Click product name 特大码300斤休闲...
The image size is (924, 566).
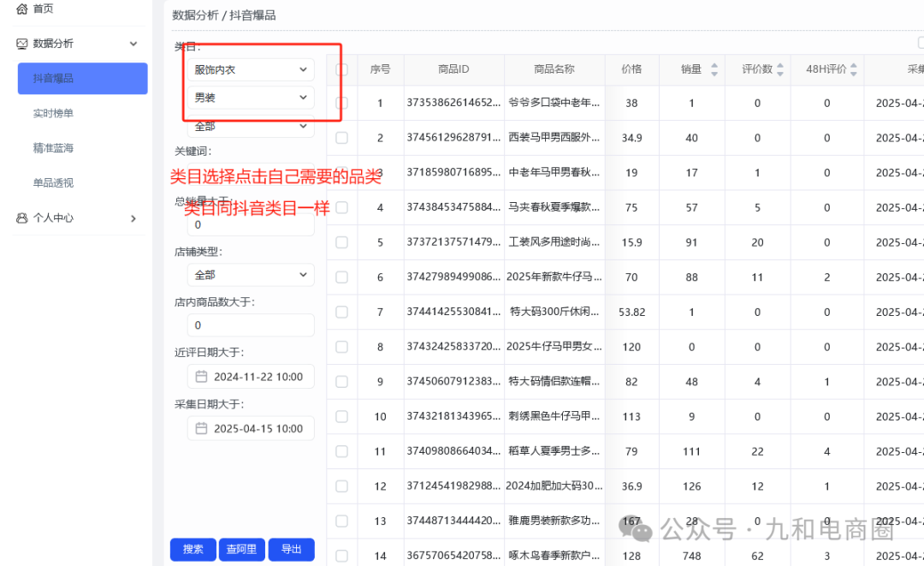554,312
